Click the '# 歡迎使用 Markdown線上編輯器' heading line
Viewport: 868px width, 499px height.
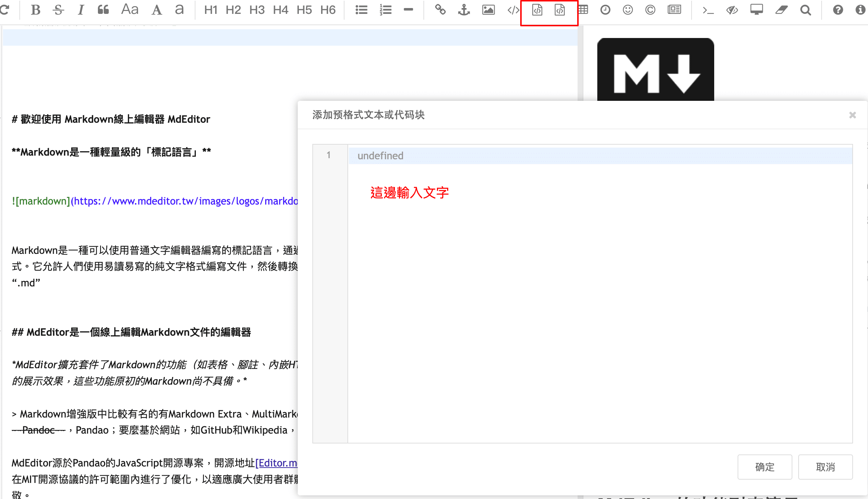tap(111, 119)
